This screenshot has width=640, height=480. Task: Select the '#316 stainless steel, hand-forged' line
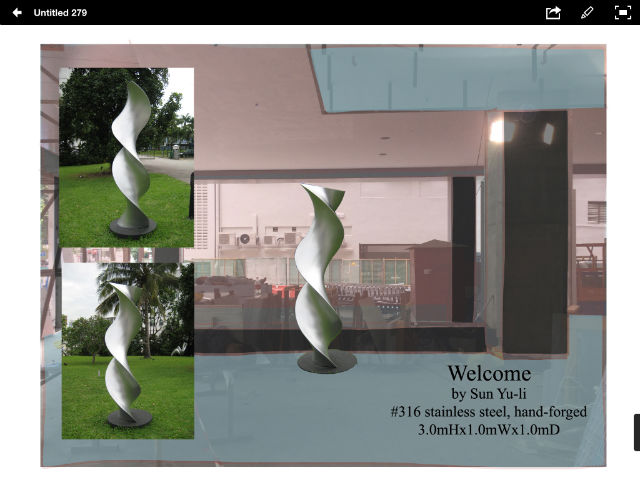[489, 411]
